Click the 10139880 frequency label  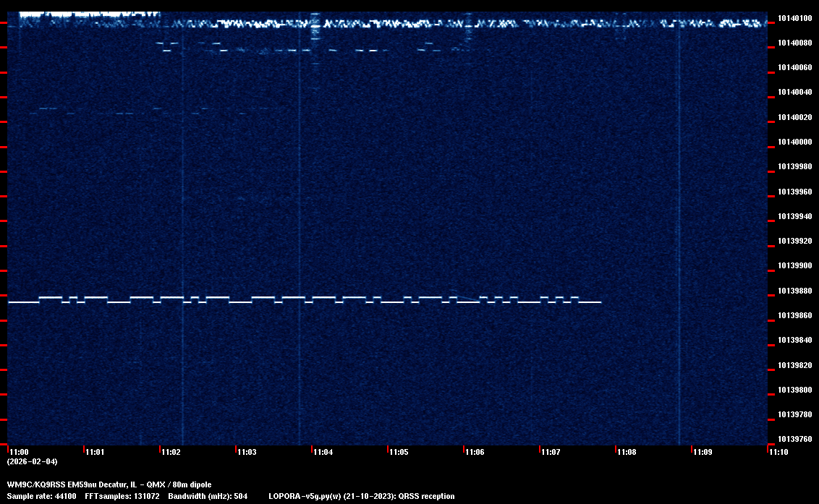point(794,291)
